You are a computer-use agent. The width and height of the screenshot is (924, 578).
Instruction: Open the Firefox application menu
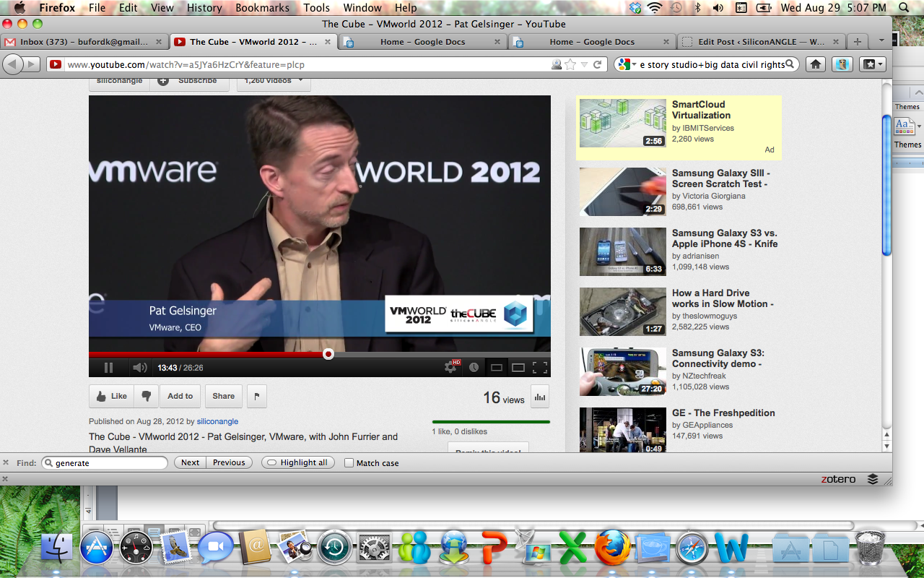coord(57,8)
